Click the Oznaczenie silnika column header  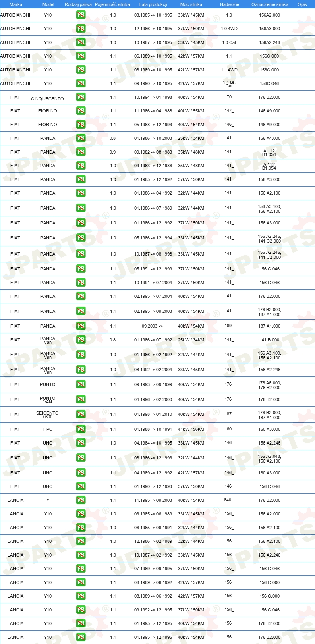pyautogui.click(x=270, y=4)
